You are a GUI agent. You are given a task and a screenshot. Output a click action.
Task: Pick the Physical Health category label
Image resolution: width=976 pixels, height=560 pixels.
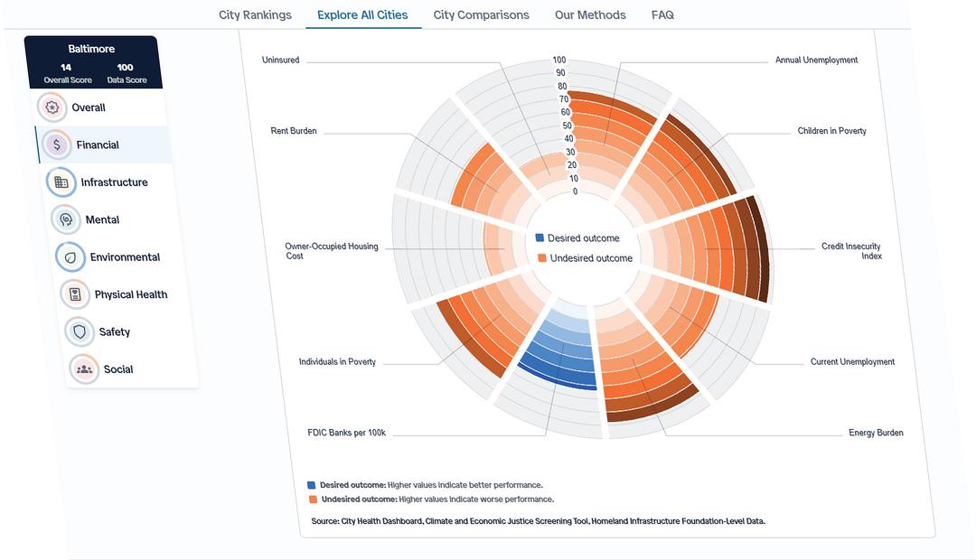[x=131, y=294]
